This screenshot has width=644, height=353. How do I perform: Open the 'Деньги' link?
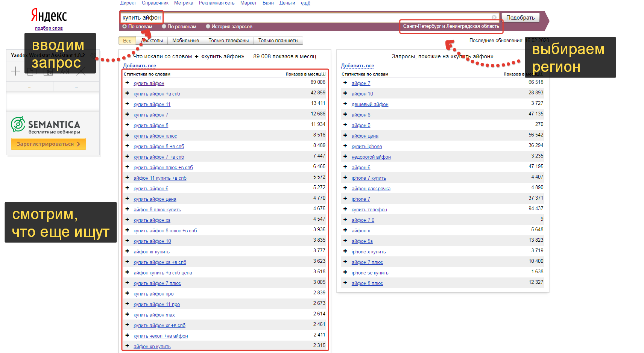[287, 3]
